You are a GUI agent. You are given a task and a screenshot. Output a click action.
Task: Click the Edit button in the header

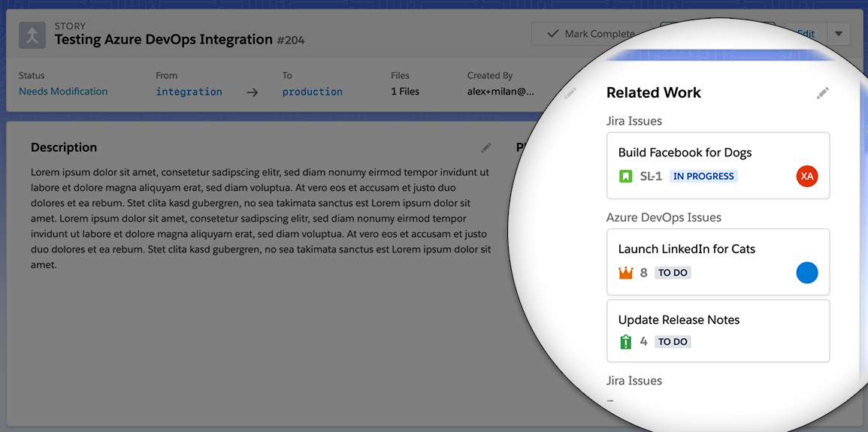(806, 34)
